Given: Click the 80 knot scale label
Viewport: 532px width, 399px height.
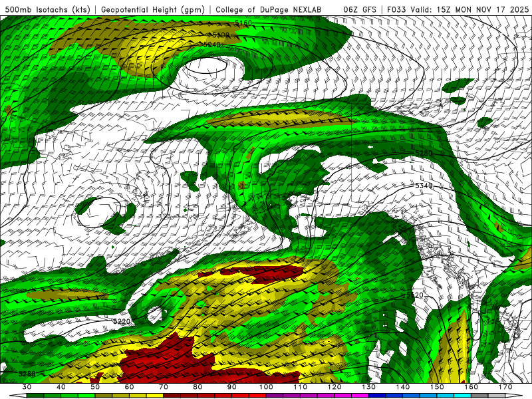Looking at the screenshot, I should pos(198,387).
